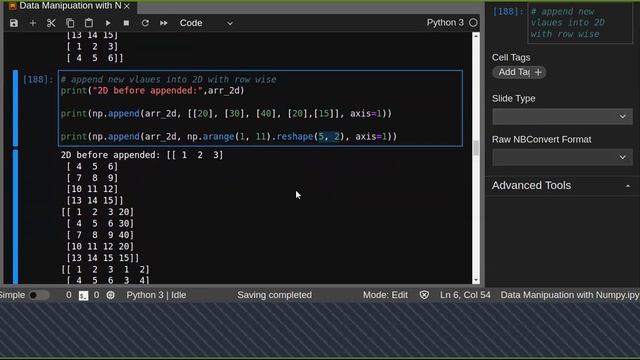Click the Cell Tags label
The width and height of the screenshot is (640, 360).
pyautogui.click(x=511, y=58)
